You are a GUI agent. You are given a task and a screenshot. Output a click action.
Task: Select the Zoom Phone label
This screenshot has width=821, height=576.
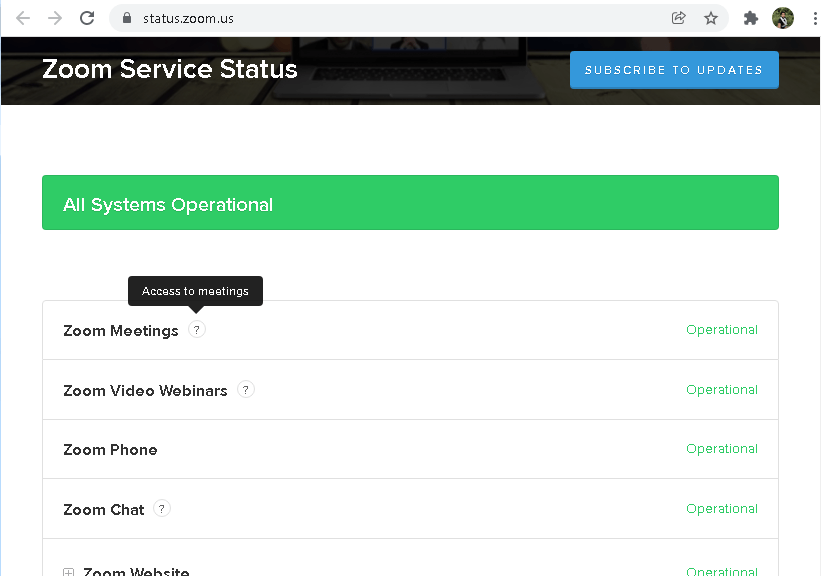click(110, 450)
